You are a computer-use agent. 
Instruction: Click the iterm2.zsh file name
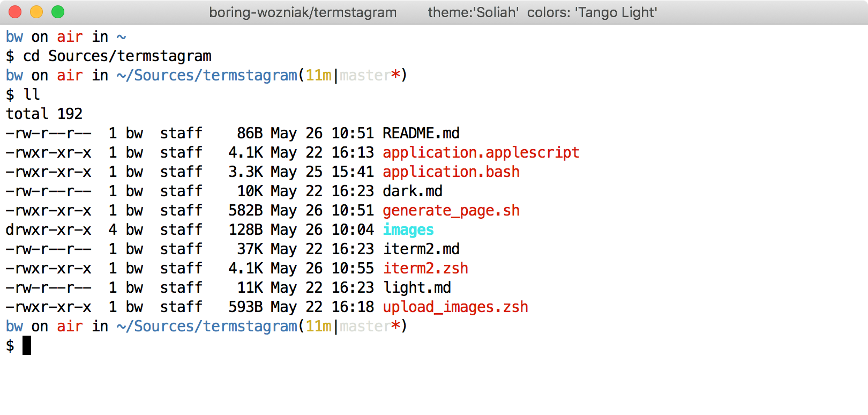[425, 268]
